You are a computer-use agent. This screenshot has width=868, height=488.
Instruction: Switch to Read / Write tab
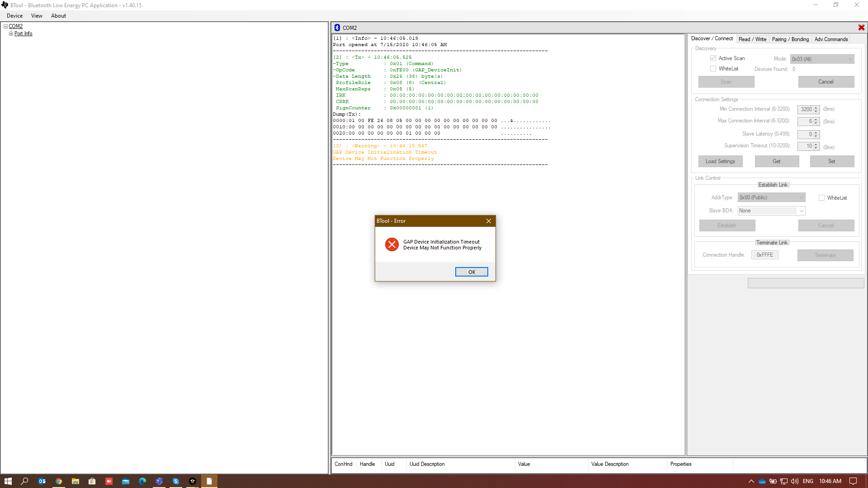point(752,39)
